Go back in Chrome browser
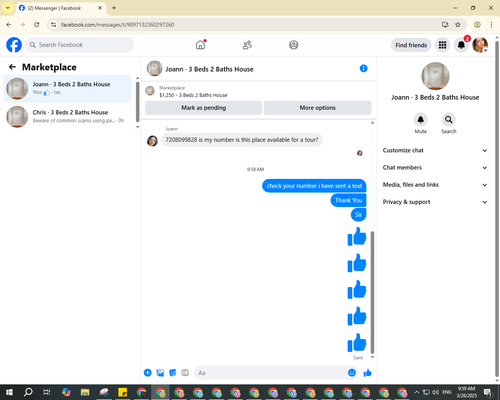Screen dimensions: 500x400 9,24
